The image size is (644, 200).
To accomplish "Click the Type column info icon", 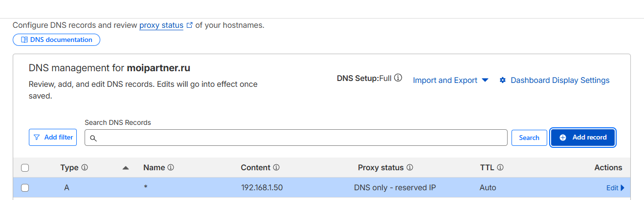I will 85,168.
